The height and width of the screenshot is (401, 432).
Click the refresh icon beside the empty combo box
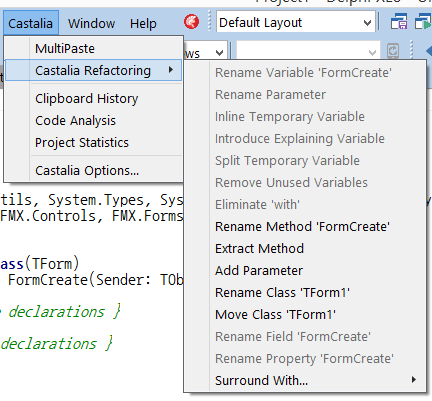point(393,51)
